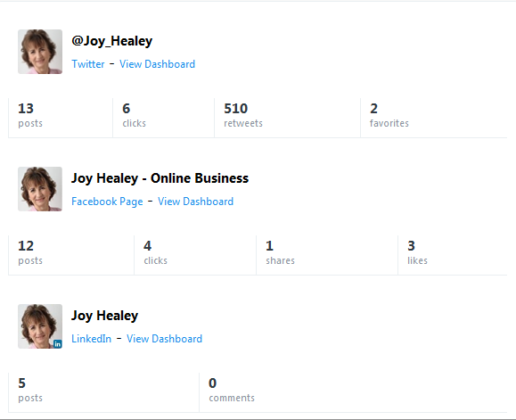Open View Dashboard for the Twitter account

coord(158,64)
